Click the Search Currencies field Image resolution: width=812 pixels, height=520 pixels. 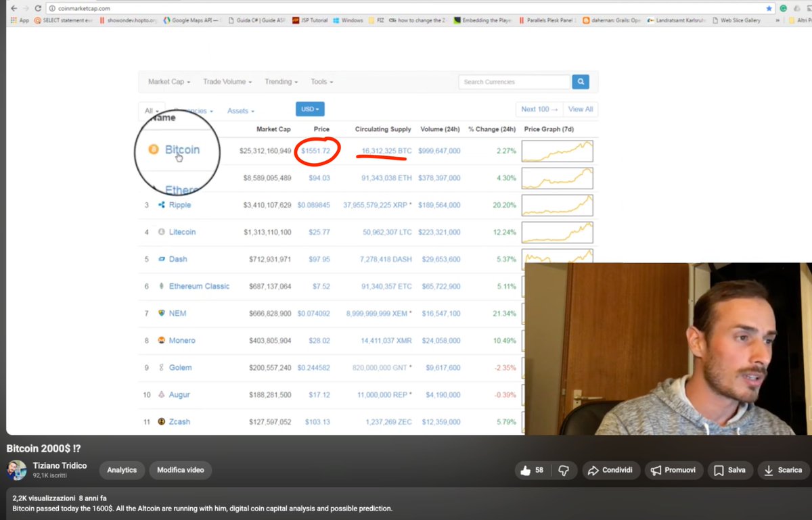(514, 82)
